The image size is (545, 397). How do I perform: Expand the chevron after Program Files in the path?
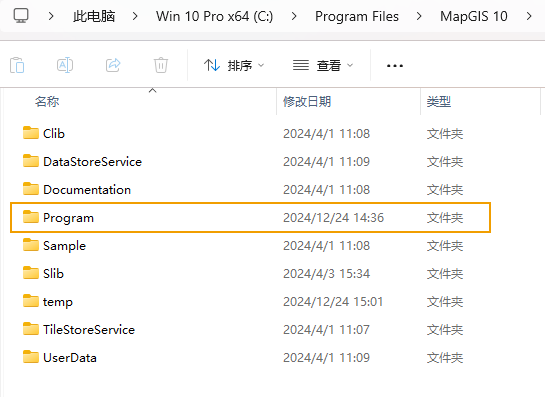419,16
